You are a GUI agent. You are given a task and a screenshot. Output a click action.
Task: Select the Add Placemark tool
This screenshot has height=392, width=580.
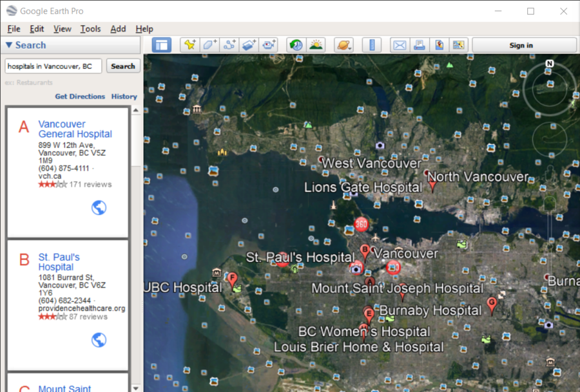click(x=189, y=44)
